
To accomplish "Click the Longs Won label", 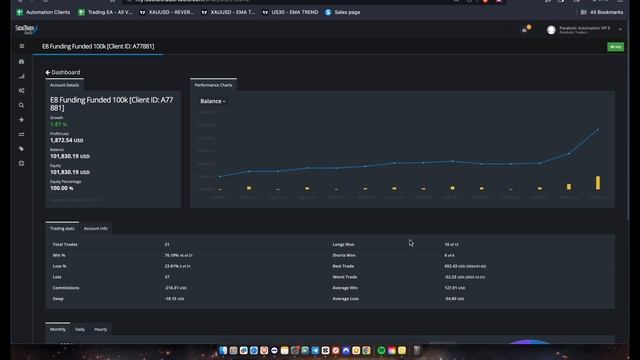I will pyautogui.click(x=343, y=244).
